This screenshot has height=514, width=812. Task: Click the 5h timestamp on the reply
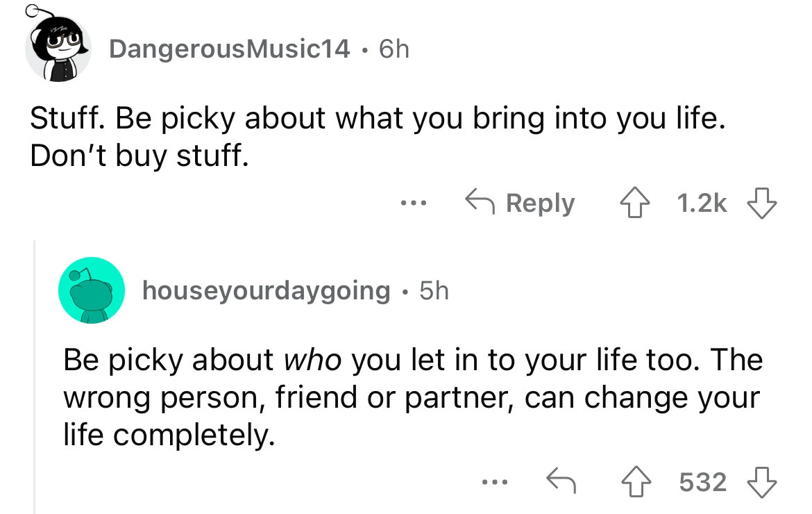[x=433, y=290]
